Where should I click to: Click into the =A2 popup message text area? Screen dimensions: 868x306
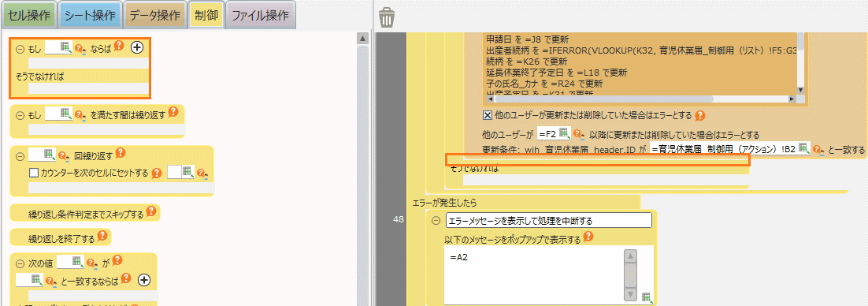point(534,275)
